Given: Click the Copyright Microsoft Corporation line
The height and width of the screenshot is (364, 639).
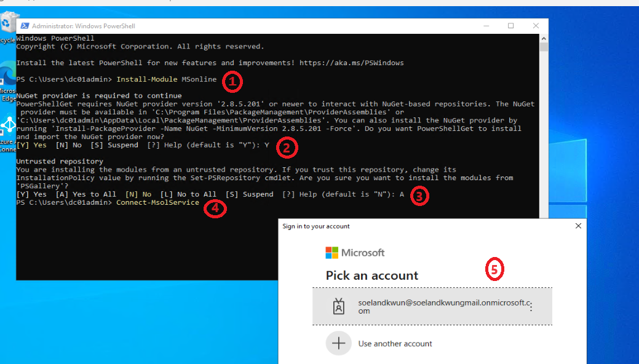Looking at the screenshot, I should [140, 47].
